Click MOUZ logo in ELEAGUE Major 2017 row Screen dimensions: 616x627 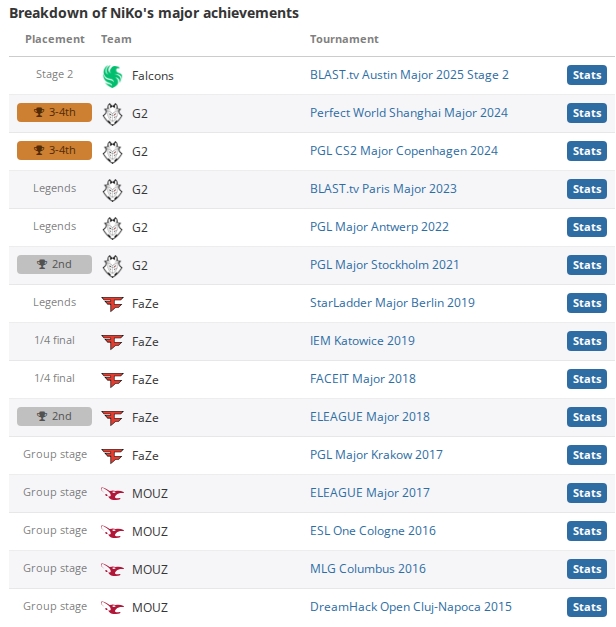coord(112,493)
